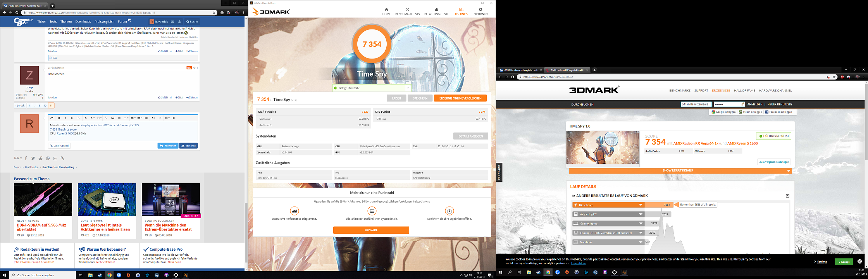The width and height of the screenshot is (868, 279).
Task: Select ERGEBNISSE tab in the 3DMark app
Action: click(x=461, y=12)
